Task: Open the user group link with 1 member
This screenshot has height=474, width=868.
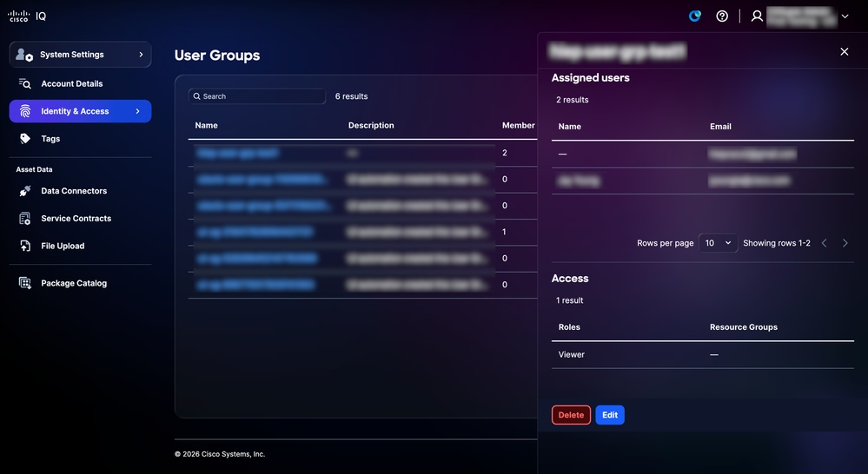Action: pyautogui.click(x=255, y=232)
